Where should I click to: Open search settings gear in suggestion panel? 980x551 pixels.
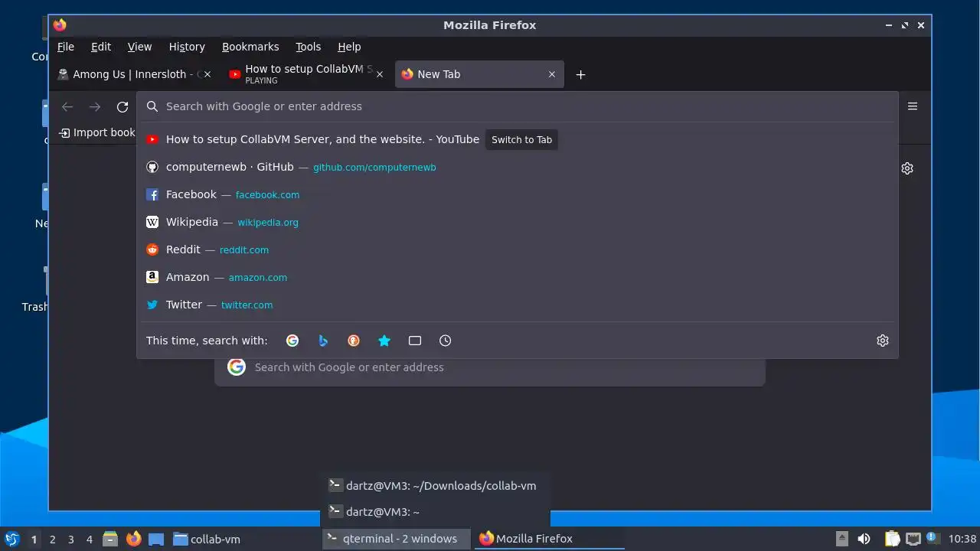pyautogui.click(x=883, y=341)
